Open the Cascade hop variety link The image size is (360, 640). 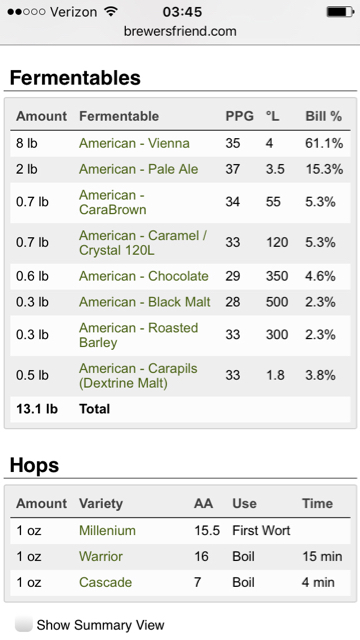click(x=105, y=582)
